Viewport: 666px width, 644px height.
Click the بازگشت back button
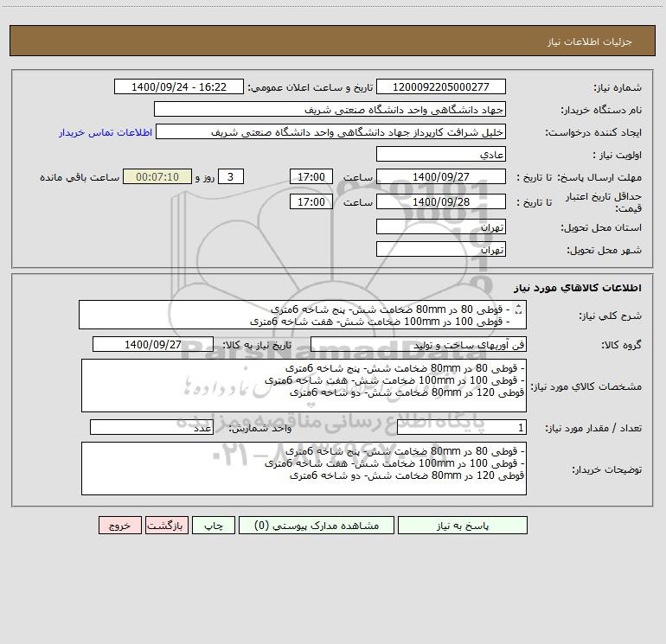(166, 526)
